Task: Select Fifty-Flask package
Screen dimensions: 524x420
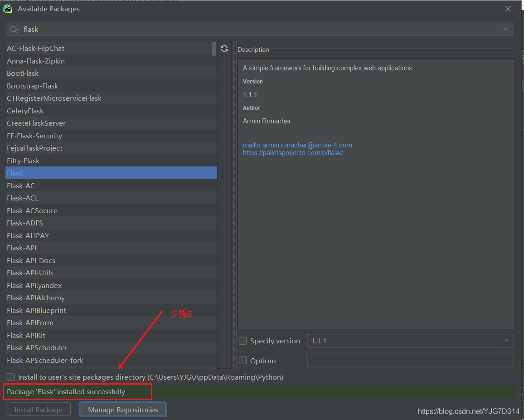Action: click(x=111, y=161)
